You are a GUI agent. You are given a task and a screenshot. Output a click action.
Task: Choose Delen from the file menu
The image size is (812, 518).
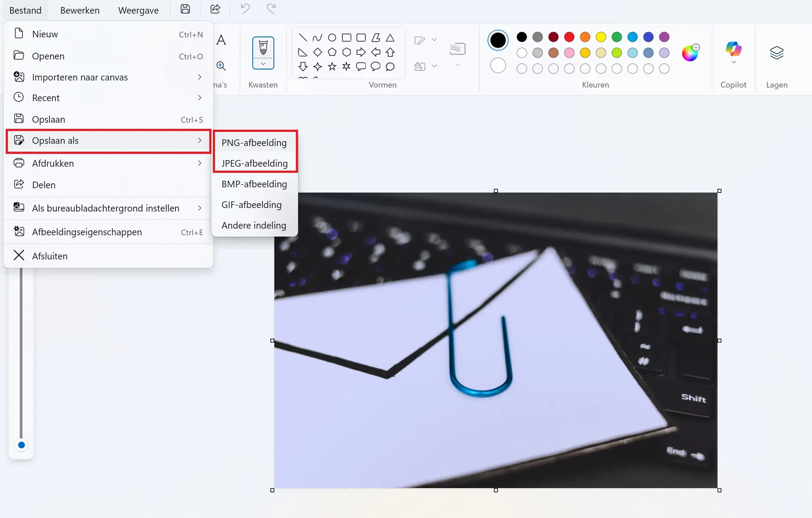tap(108, 185)
